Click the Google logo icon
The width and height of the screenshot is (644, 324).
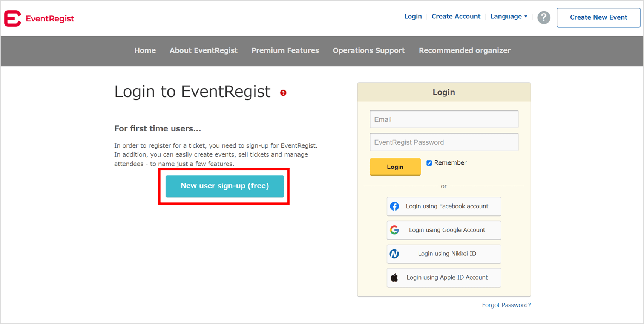(394, 230)
